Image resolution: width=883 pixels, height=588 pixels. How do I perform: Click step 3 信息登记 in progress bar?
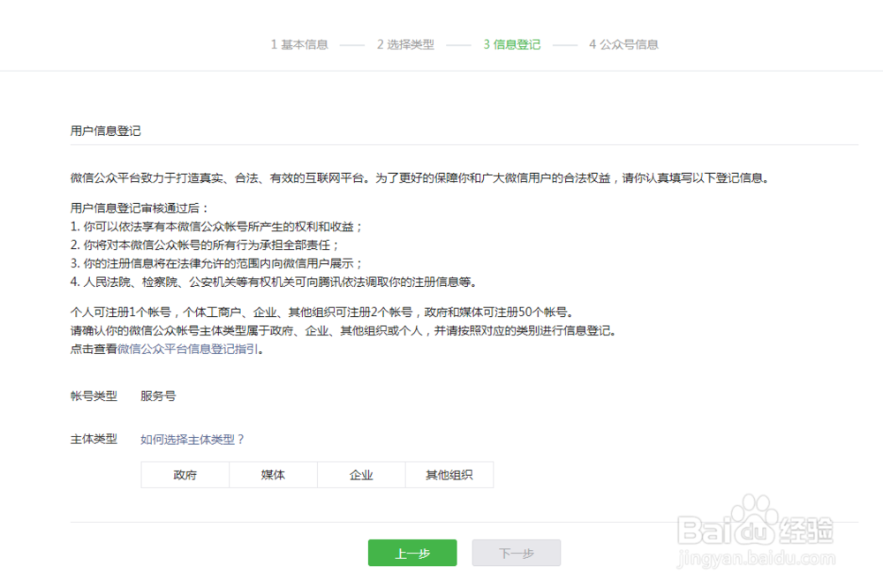(x=511, y=44)
